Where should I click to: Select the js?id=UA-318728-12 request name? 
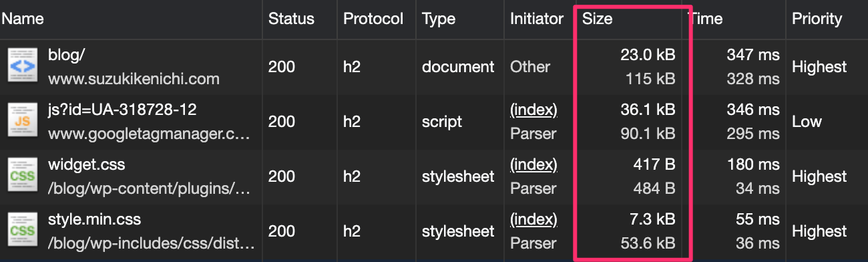[x=122, y=110]
